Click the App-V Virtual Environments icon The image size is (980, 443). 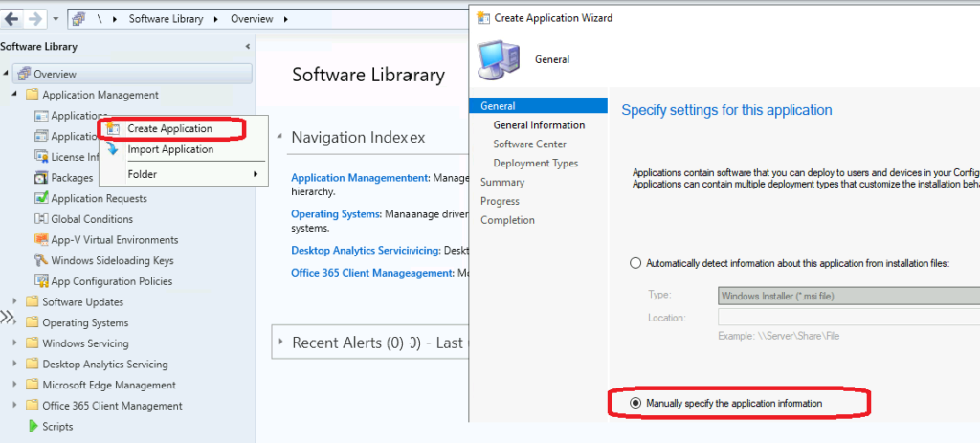coord(41,239)
